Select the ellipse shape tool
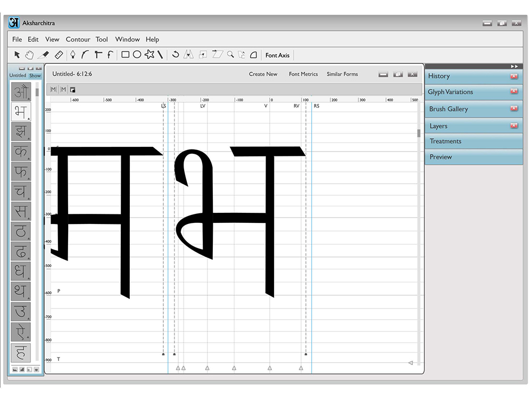The width and height of the screenshot is (532, 399). click(x=137, y=55)
